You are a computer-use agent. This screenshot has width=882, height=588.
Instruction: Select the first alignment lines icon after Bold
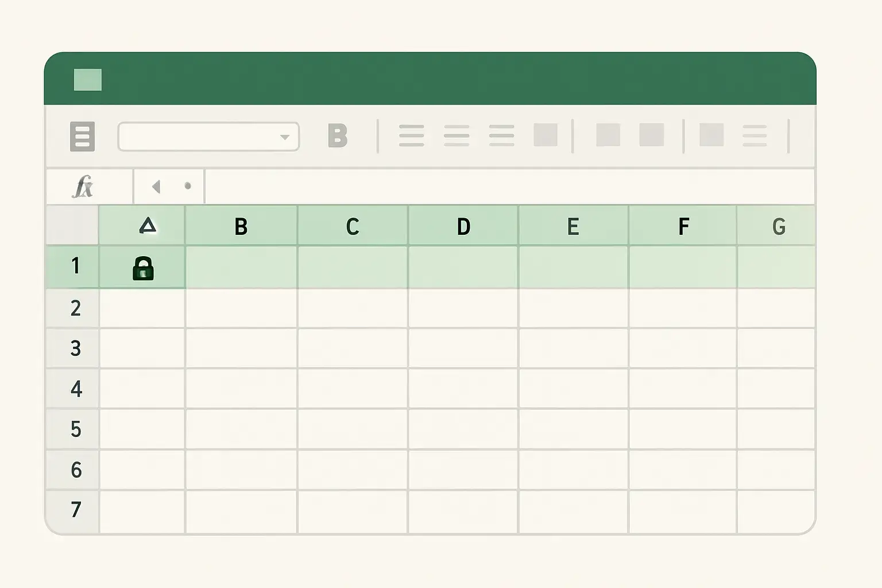(411, 136)
